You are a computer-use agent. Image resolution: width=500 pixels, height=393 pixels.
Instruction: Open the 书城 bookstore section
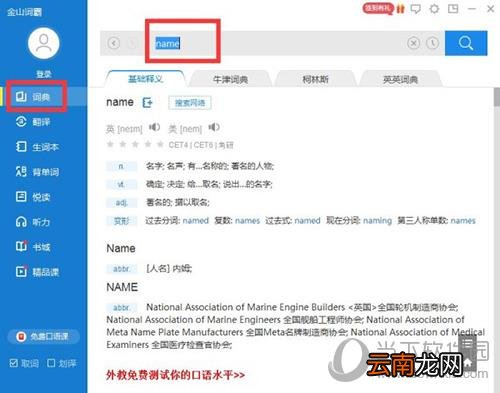(x=33, y=247)
